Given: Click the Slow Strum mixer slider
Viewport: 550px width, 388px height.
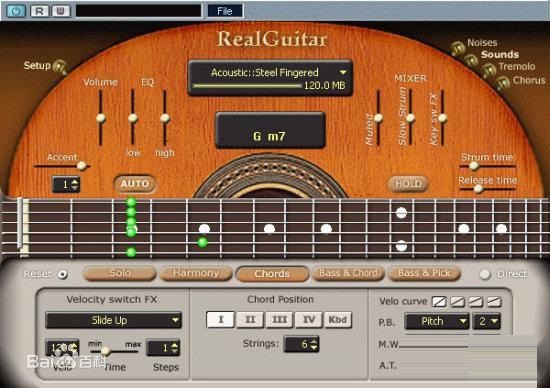Looking at the screenshot, I should pos(410,119).
